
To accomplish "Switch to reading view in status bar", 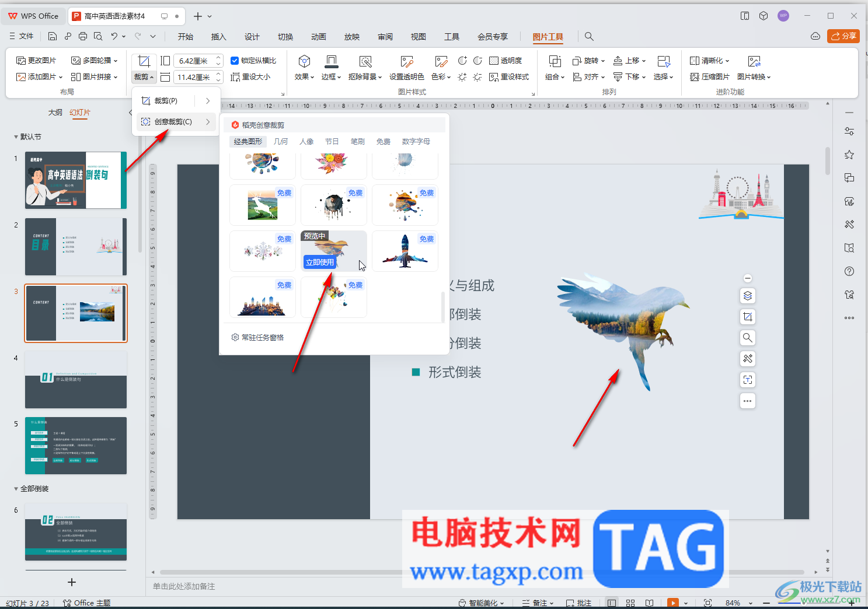I will [650, 603].
